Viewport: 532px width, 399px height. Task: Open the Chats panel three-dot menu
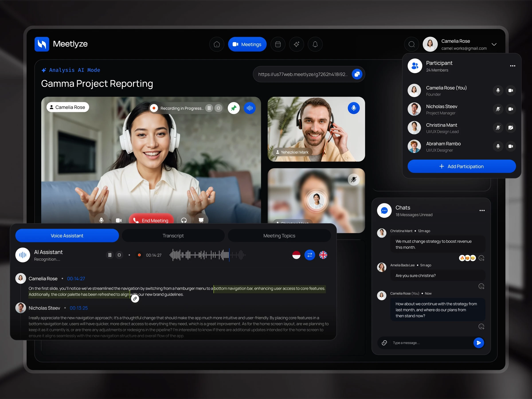482,210
